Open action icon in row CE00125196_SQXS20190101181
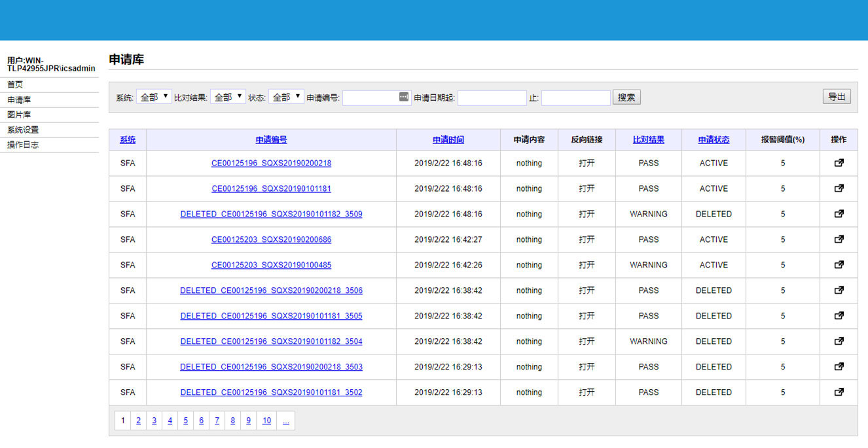 pyautogui.click(x=839, y=188)
